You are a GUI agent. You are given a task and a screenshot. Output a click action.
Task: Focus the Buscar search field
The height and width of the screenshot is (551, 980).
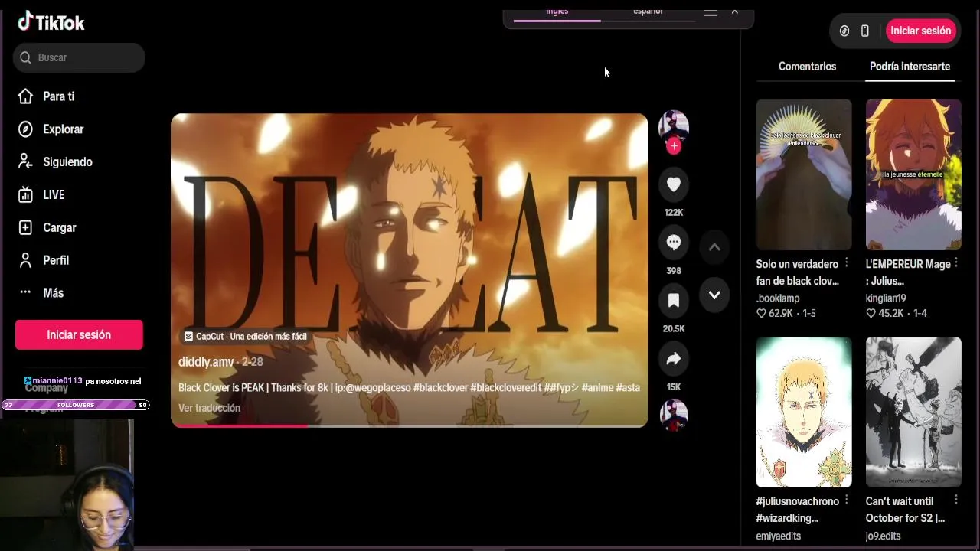coord(79,57)
